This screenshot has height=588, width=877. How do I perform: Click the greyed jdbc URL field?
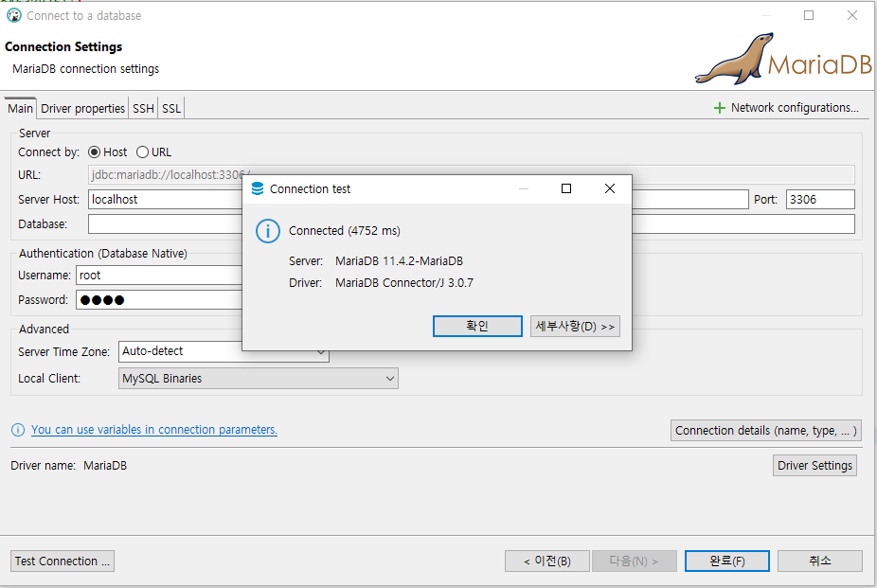(472, 175)
